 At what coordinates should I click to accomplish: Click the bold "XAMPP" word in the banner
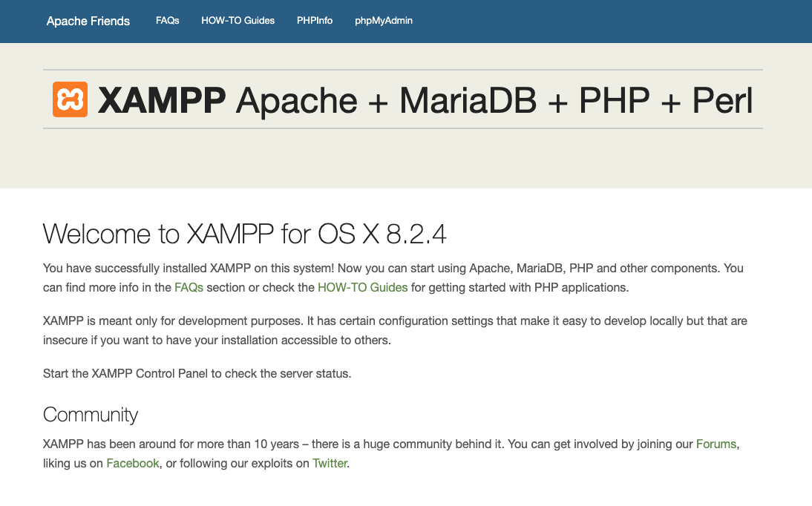[162, 100]
